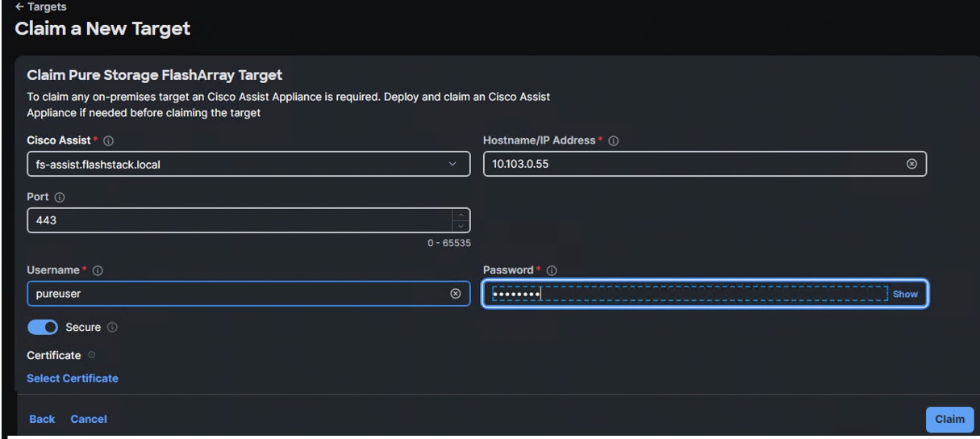Clear the Username field
Screen dimensions: 980x439
[455, 294]
